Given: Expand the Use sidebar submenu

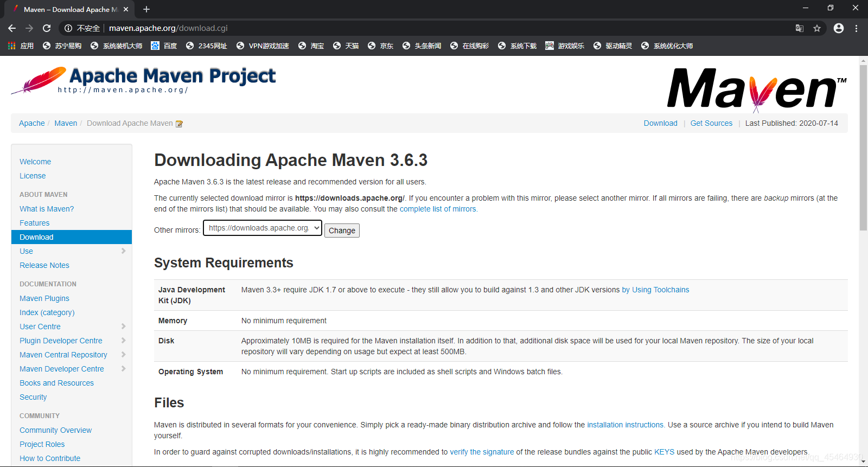Looking at the screenshot, I should pos(123,251).
